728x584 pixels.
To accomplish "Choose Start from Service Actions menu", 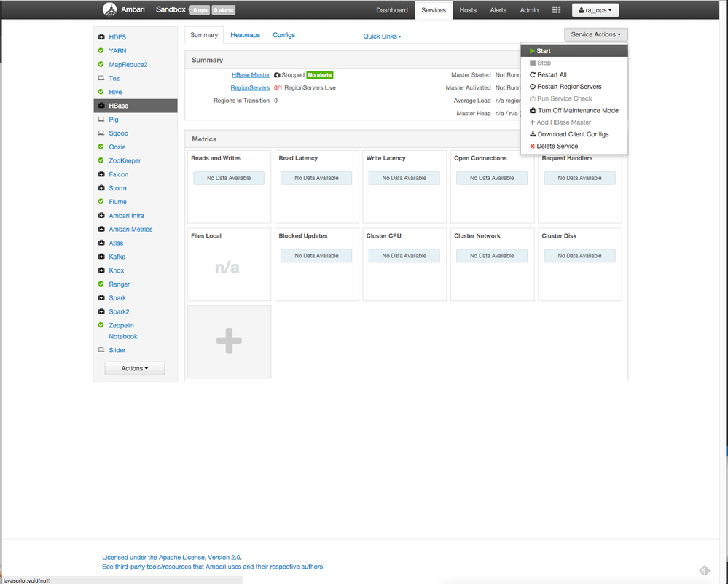I will pyautogui.click(x=574, y=51).
